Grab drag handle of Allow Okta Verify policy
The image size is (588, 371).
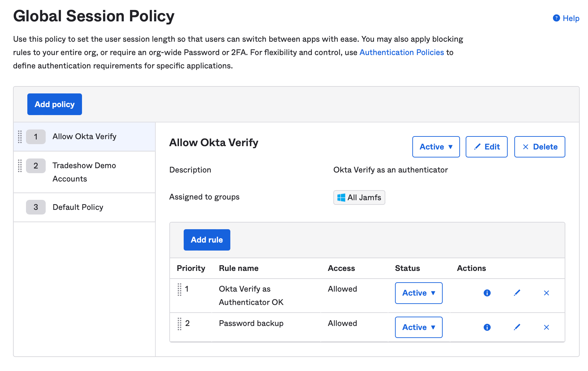click(x=20, y=137)
